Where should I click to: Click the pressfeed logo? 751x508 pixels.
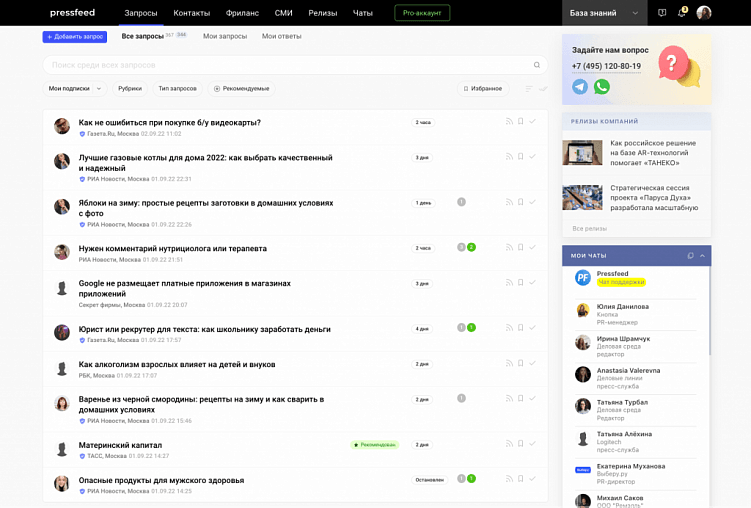point(72,12)
